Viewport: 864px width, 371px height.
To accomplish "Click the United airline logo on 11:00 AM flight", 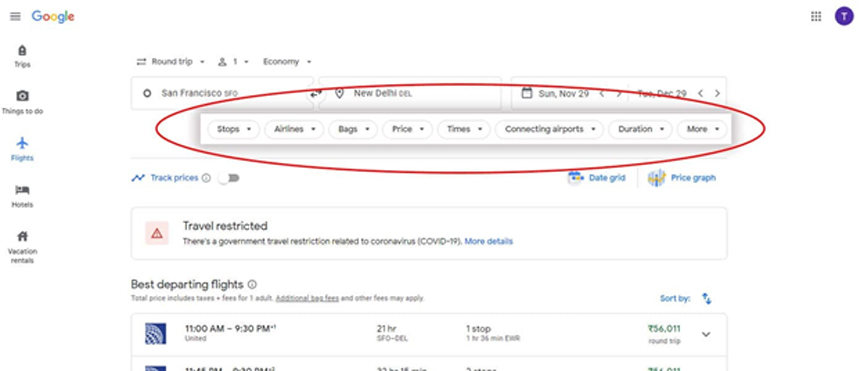I will tap(155, 334).
